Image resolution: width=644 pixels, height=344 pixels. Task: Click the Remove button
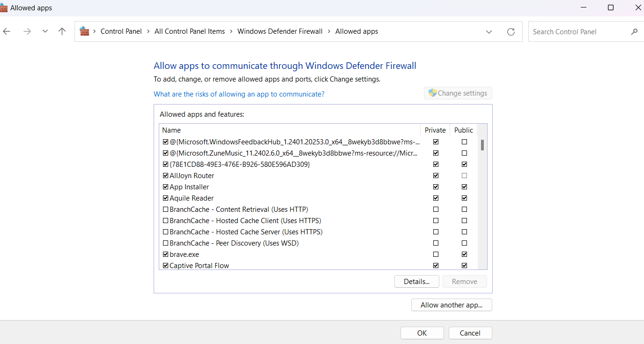point(465,281)
